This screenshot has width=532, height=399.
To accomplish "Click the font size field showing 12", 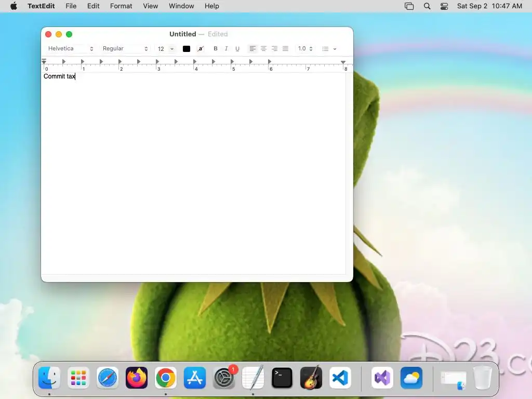I will pyautogui.click(x=161, y=49).
